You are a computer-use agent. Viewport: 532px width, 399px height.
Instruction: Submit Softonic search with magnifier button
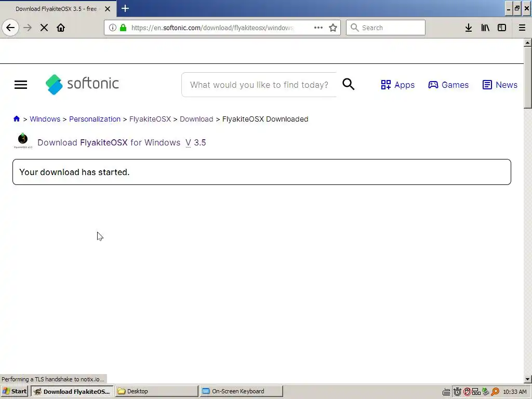[349, 84]
